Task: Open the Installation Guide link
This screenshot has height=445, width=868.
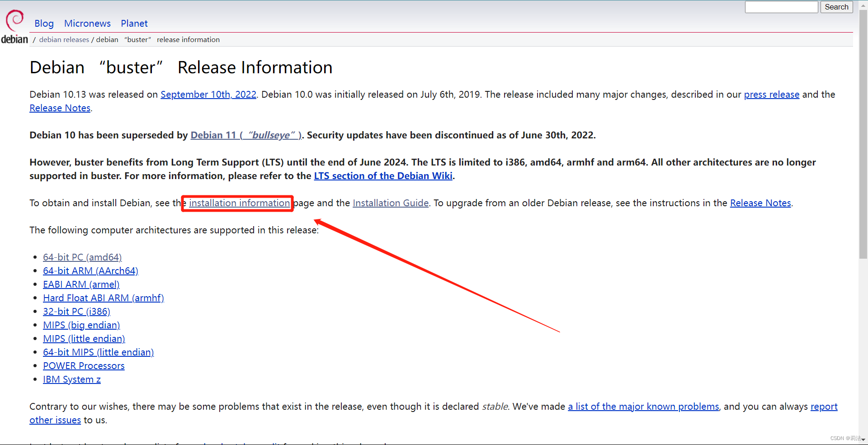Action: coord(391,203)
